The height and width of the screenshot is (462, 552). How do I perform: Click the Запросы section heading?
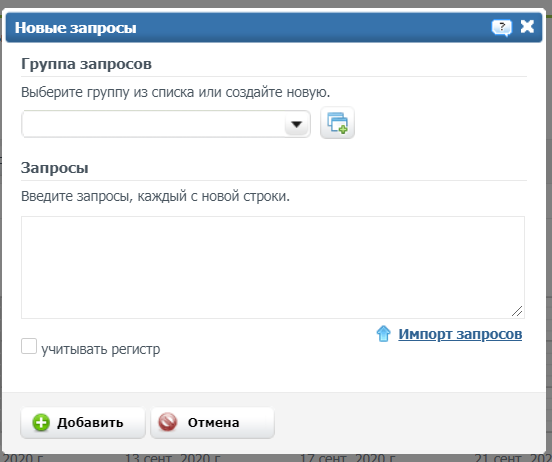(55, 168)
